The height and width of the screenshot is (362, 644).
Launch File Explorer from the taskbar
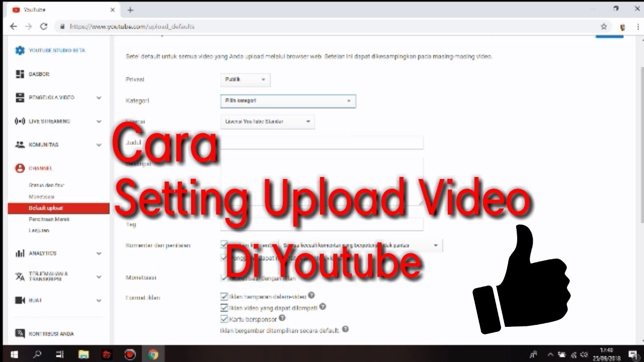point(84,354)
